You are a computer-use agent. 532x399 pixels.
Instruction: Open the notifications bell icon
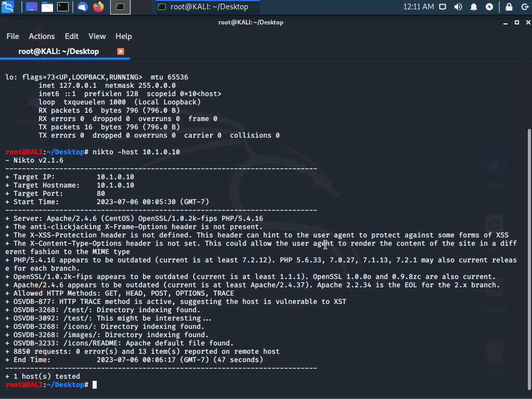click(474, 7)
